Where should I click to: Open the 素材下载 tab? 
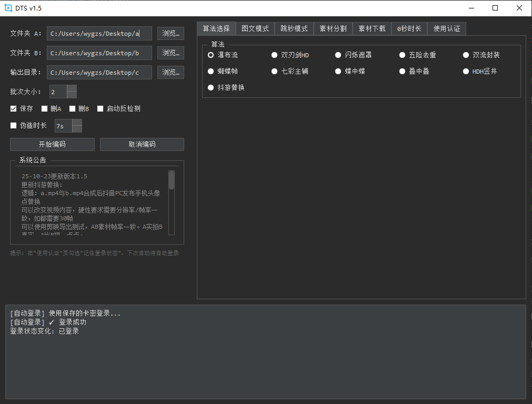(372, 29)
